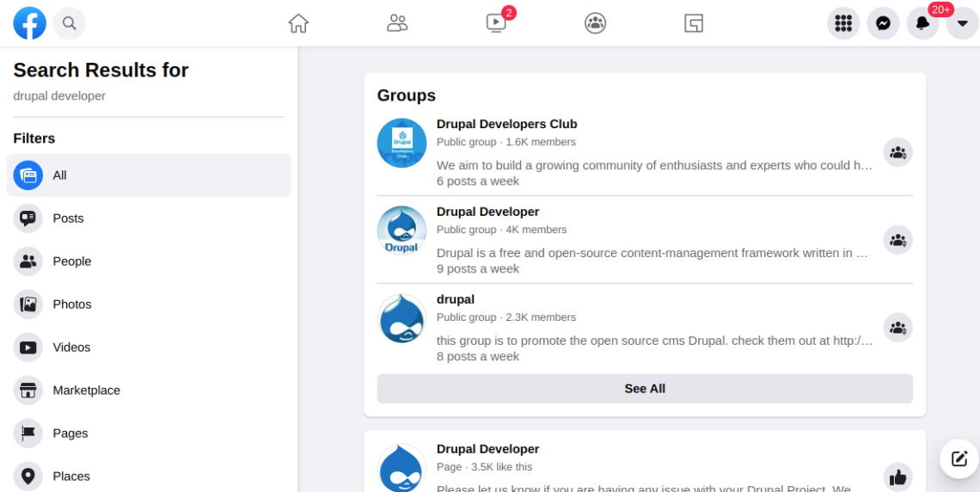The height and width of the screenshot is (492, 980).
Task: Select the Places filter
Action: (149, 477)
